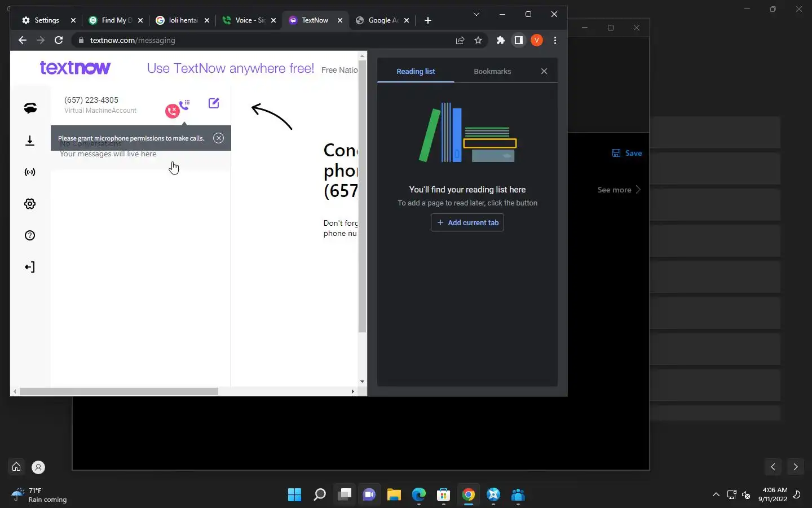Dismiss the microphone permissions notice
This screenshot has height=508, width=812.
point(219,138)
